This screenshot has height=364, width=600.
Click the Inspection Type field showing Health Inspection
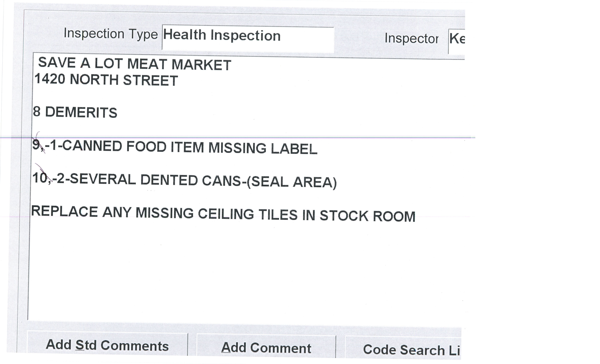248,38
